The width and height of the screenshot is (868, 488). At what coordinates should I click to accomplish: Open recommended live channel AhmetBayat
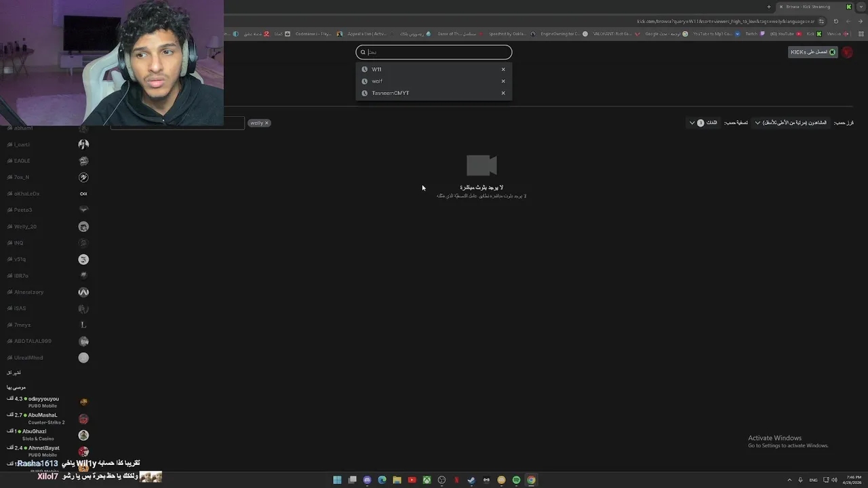click(49, 451)
